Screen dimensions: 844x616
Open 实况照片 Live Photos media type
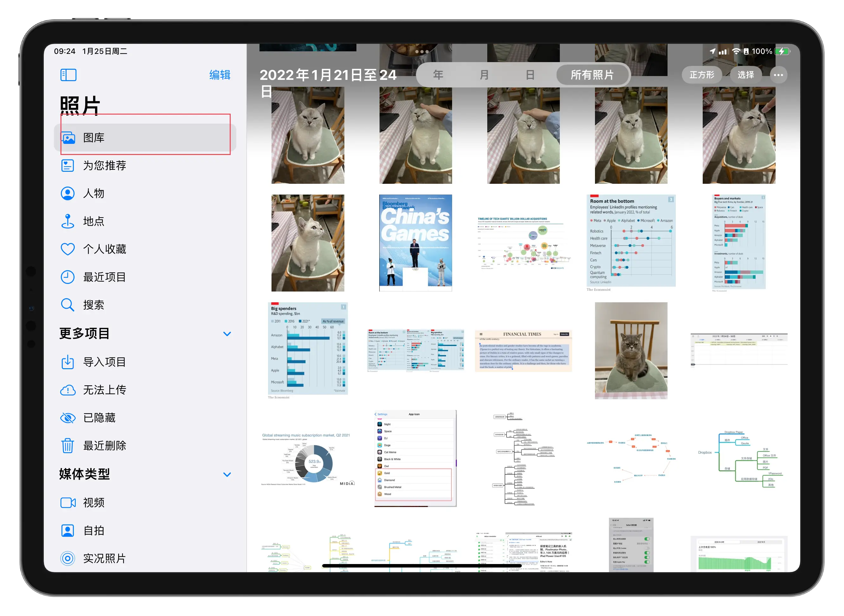(x=145, y=559)
